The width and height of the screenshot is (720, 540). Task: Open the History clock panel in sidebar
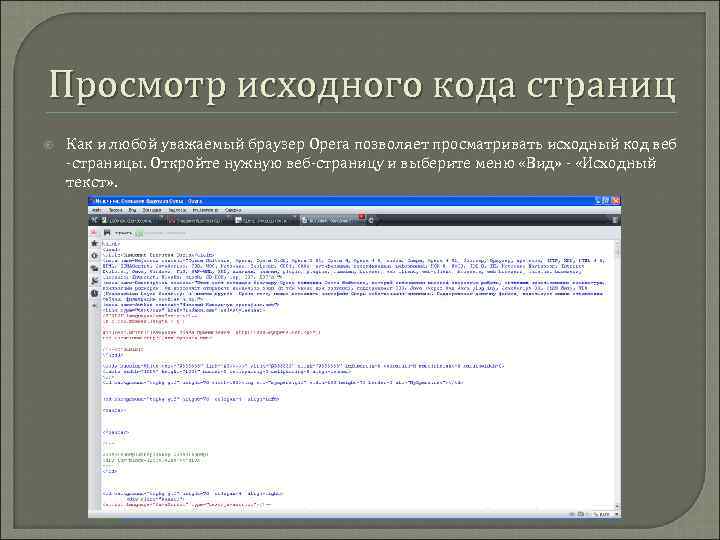pyautogui.click(x=95, y=293)
